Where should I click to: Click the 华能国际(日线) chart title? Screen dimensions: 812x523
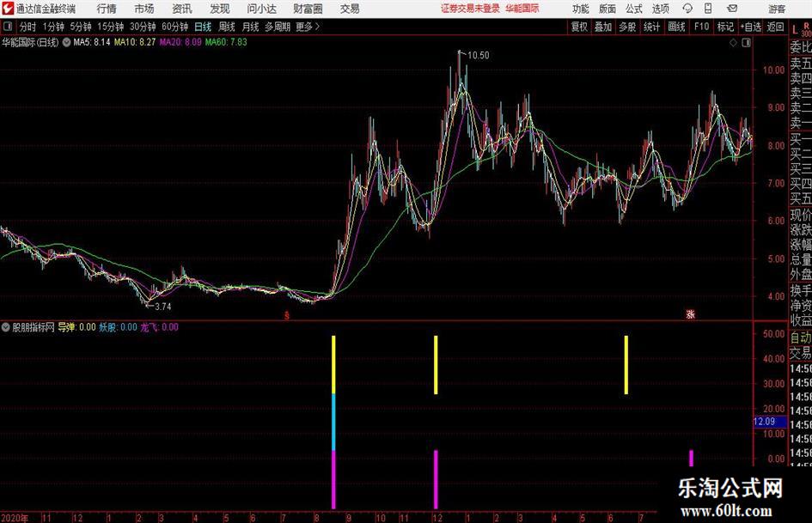31,42
